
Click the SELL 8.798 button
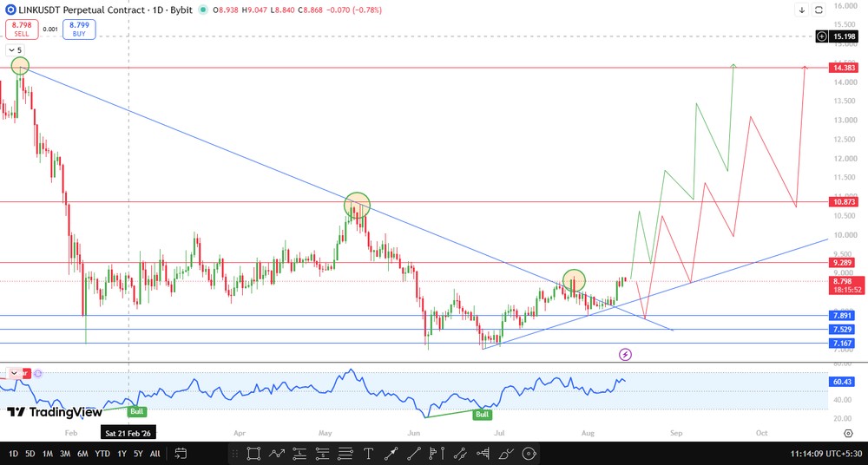(23, 29)
